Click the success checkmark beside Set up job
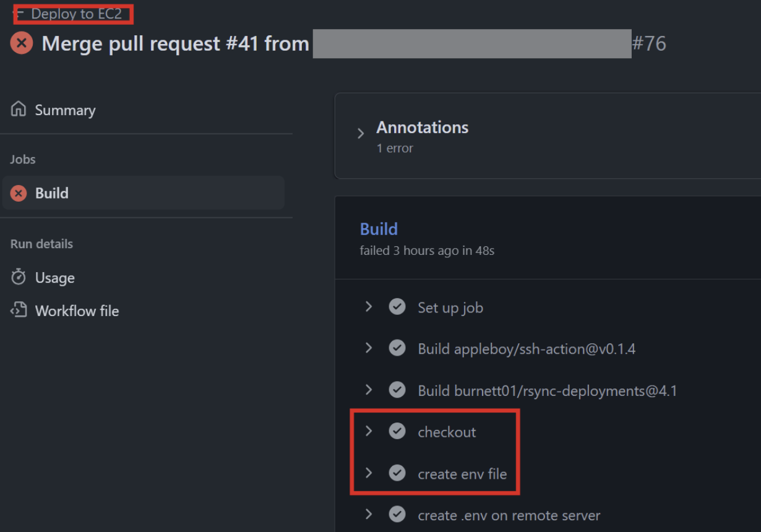This screenshot has width=761, height=532. pyautogui.click(x=397, y=307)
